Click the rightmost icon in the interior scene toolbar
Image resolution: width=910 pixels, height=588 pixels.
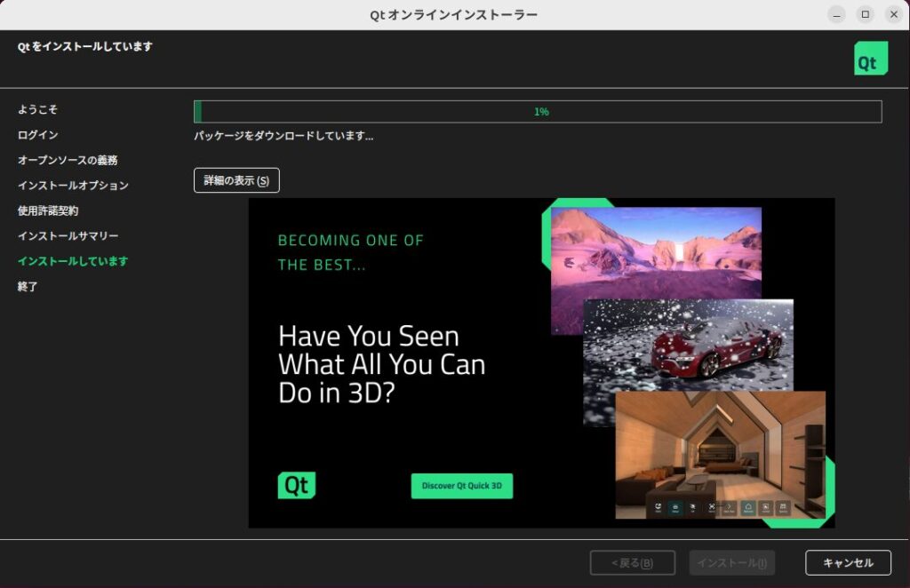click(783, 508)
